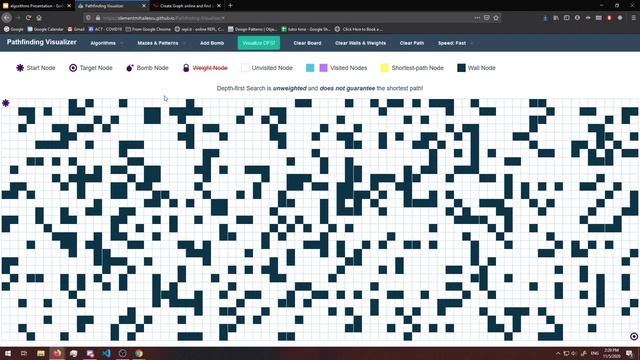Screen dimensions: 640x360
Task: Click Clear Walls & Weights
Action: [360, 43]
